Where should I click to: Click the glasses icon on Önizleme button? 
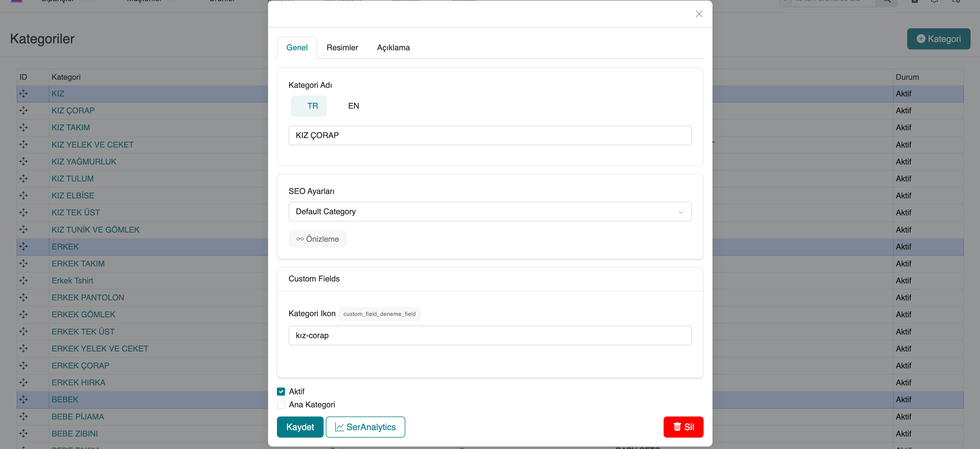tap(300, 239)
